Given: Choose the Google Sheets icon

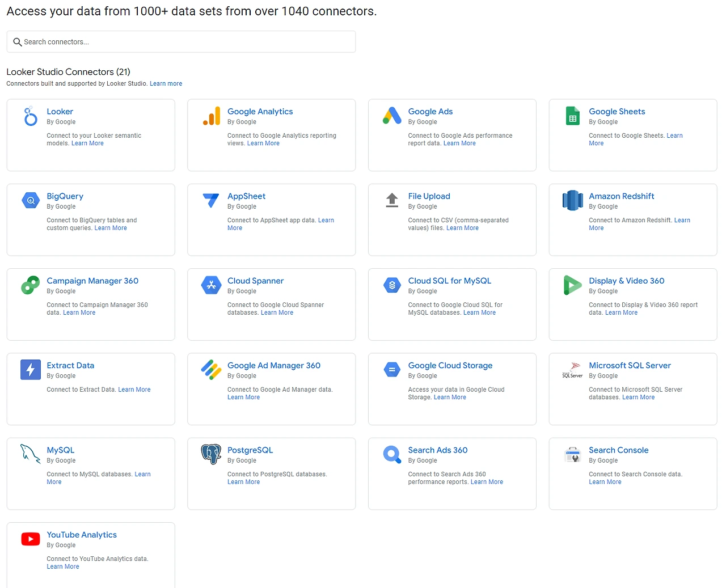Looking at the screenshot, I should point(573,116).
